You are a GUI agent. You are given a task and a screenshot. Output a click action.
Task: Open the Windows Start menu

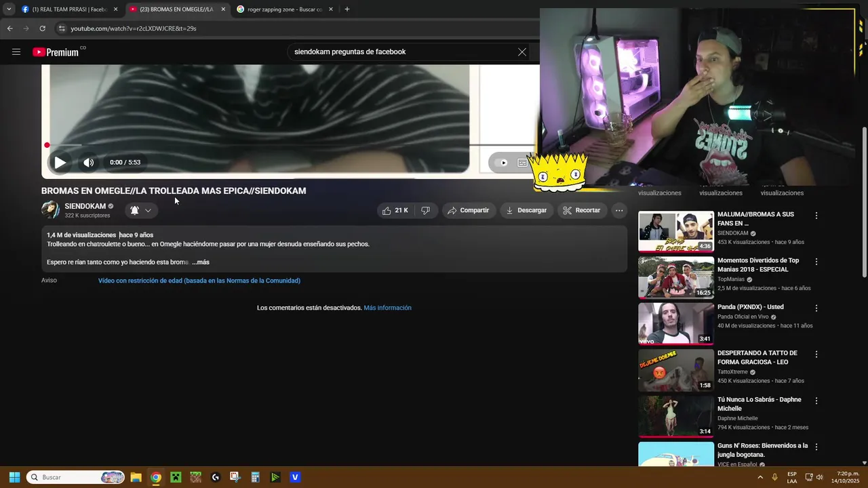pyautogui.click(x=14, y=477)
